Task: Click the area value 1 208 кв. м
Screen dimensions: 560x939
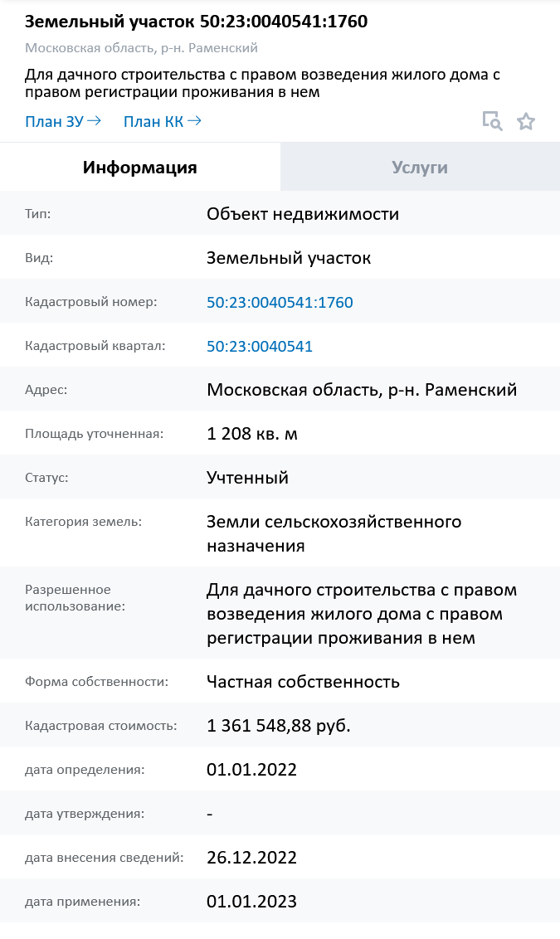Action: pos(251,434)
